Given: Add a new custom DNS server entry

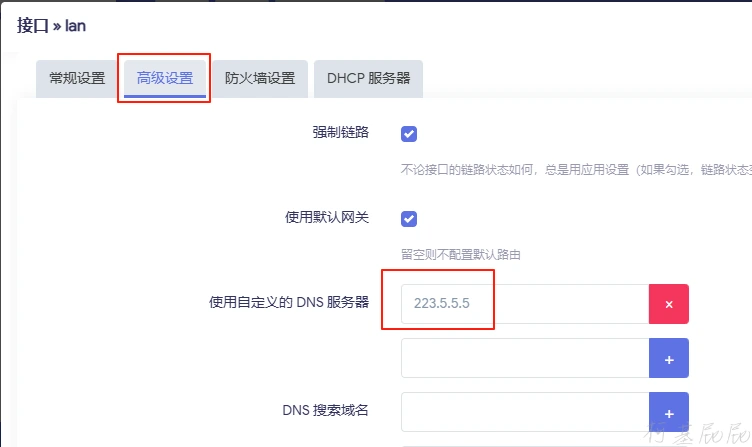Looking at the screenshot, I should click(669, 358).
